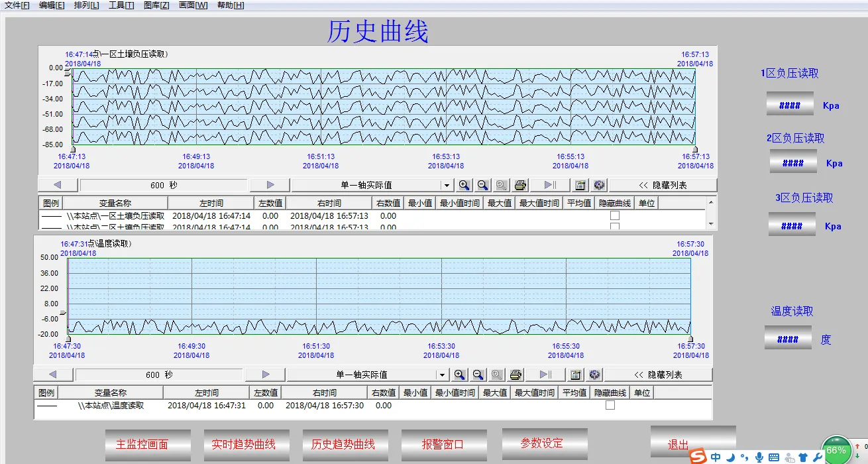
Task: Shift pressure chart time range forward
Action: tap(270, 185)
